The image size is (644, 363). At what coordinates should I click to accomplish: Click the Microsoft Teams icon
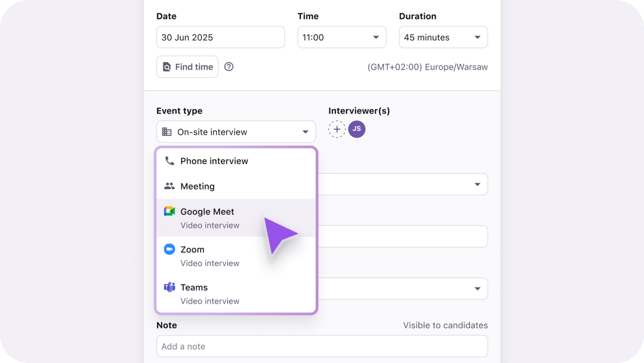coord(169,287)
